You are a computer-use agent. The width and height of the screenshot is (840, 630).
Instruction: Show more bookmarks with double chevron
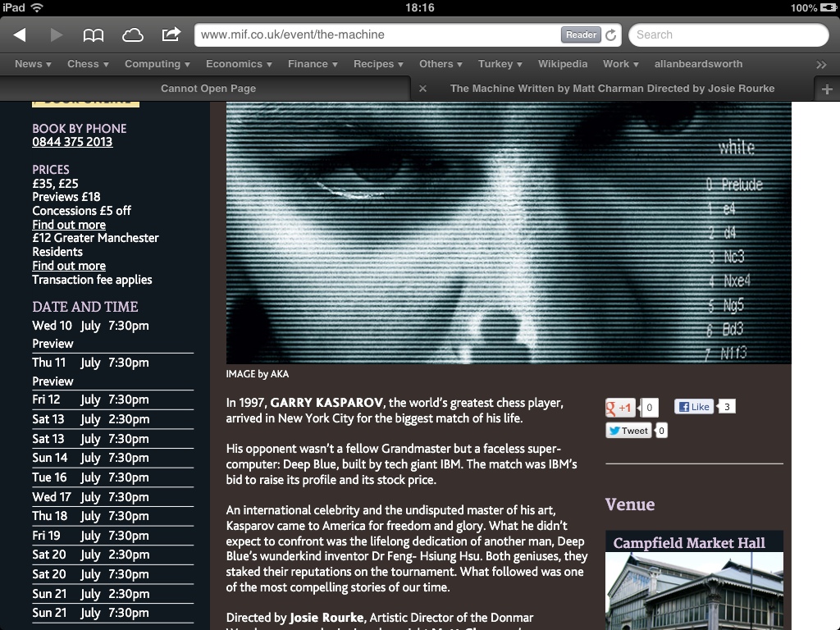pyautogui.click(x=821, y=64)
